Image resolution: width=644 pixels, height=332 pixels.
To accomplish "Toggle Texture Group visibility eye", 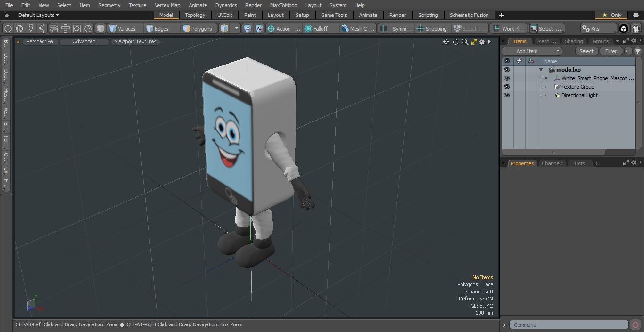I will click(x=507, y=87).
